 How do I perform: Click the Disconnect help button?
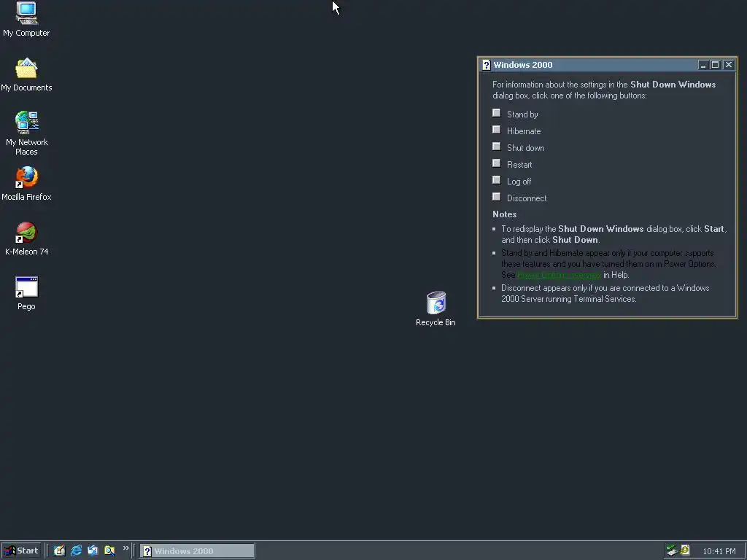[x=496, y=197]
